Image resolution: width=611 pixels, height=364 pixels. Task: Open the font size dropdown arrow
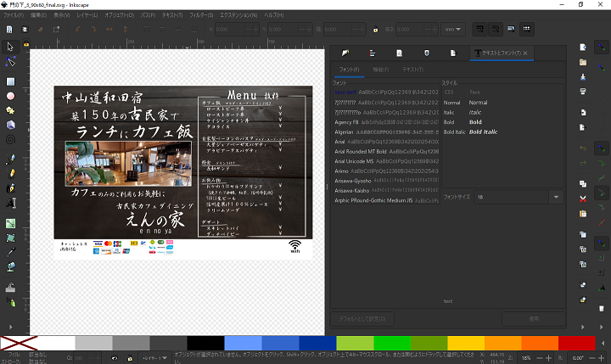pos(556,197)
